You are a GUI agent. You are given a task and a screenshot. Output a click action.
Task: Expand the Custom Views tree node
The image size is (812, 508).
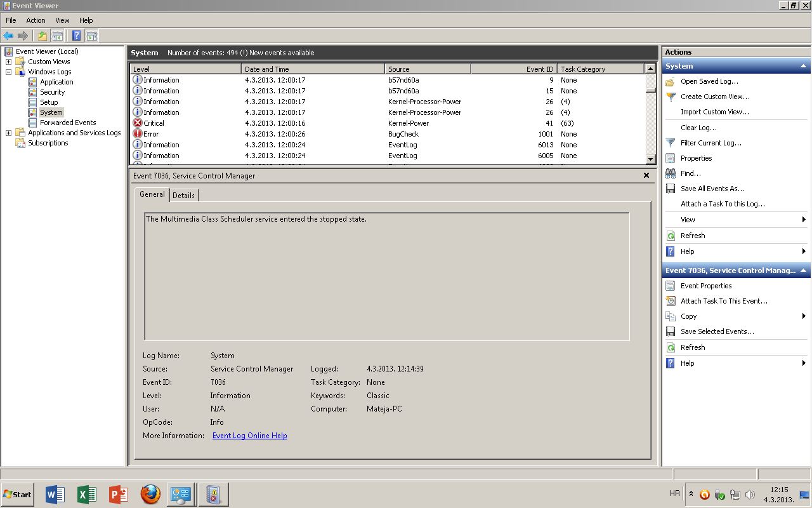[9, 62]
